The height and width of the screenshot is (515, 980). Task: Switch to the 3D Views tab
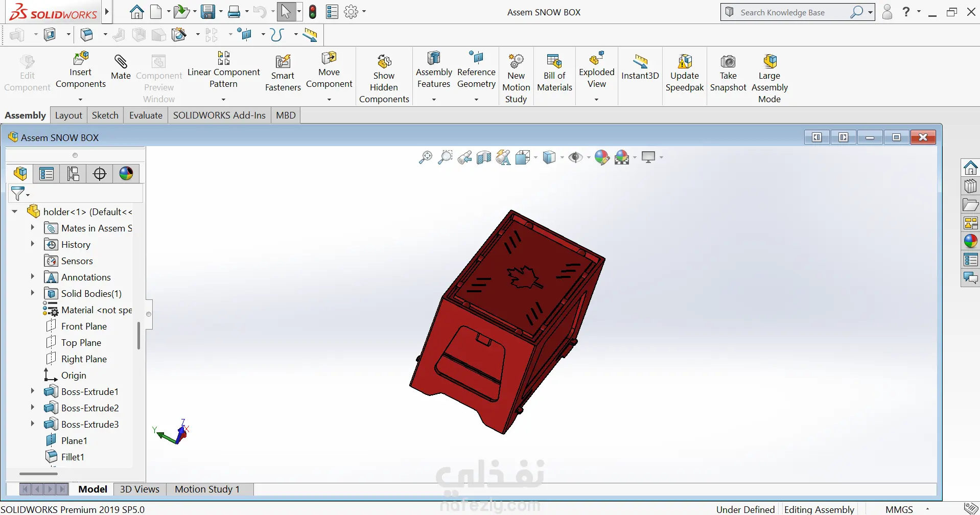(139, 489)
